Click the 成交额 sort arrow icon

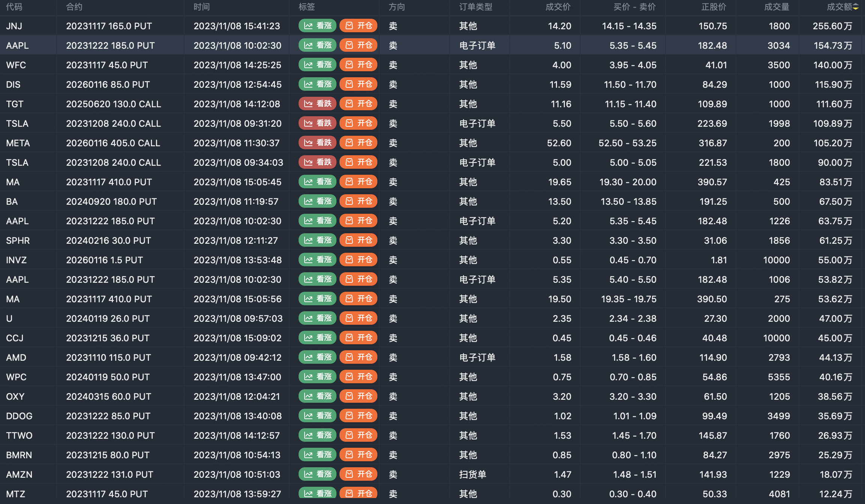(856, 7)
